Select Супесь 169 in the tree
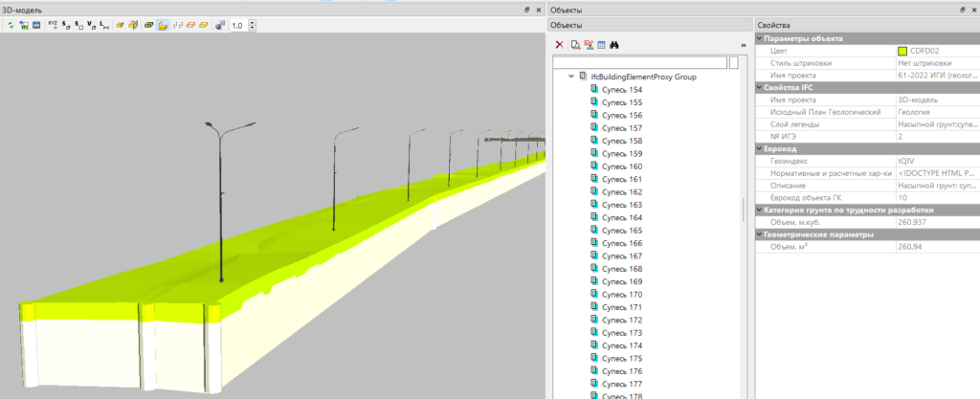Image resolution: width=980 pixels, height=399 pixels. (x=622, y=281)
